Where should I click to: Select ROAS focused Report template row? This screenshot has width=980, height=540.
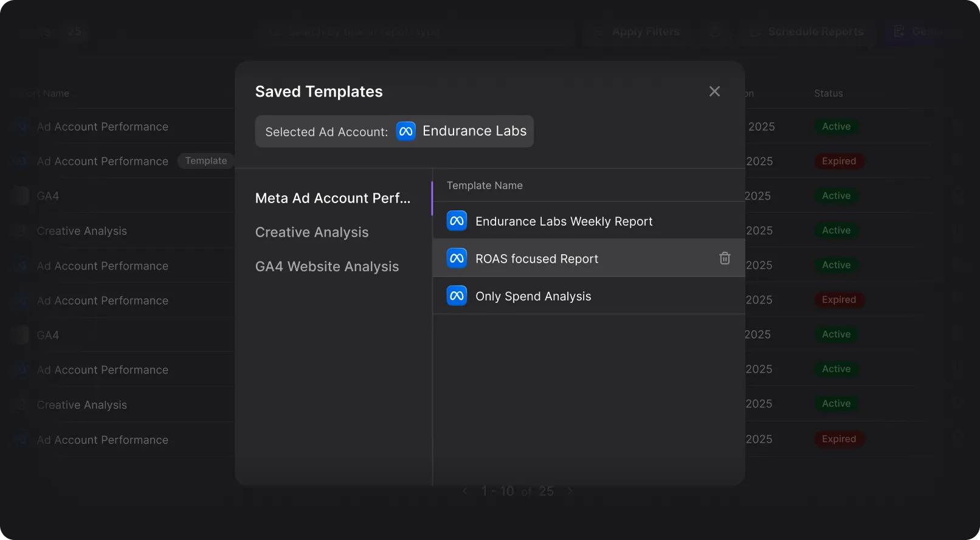pos(588,258)
